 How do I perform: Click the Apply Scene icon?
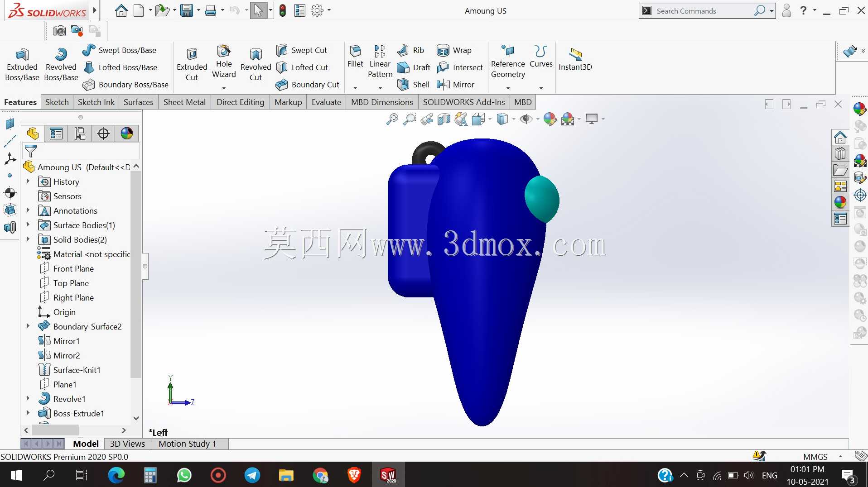click(568, 119)
